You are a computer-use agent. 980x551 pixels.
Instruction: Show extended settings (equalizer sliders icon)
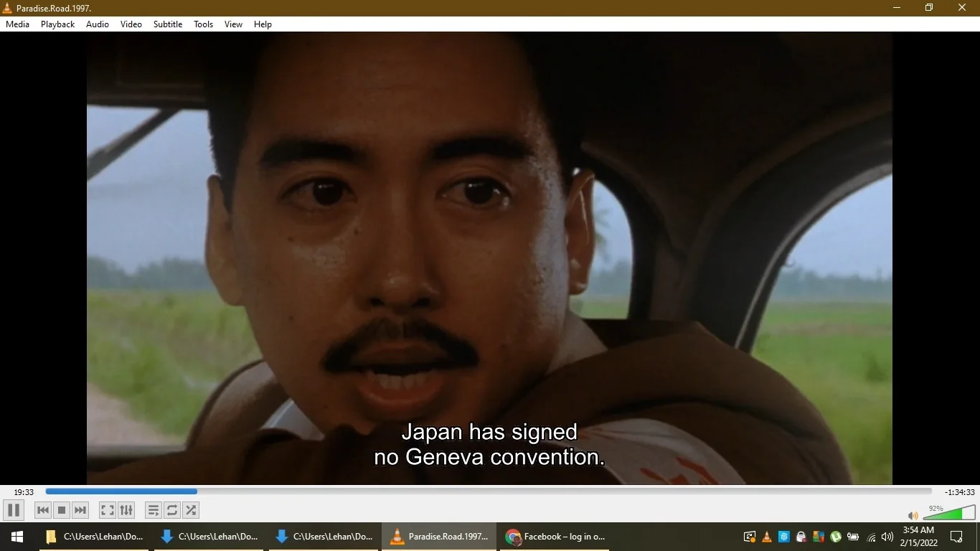[126, 510]
